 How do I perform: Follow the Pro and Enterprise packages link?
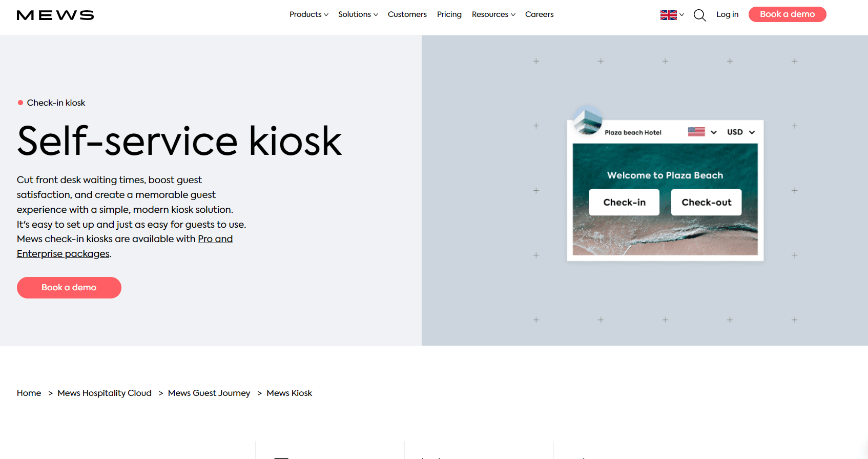(x=215, y=239)
